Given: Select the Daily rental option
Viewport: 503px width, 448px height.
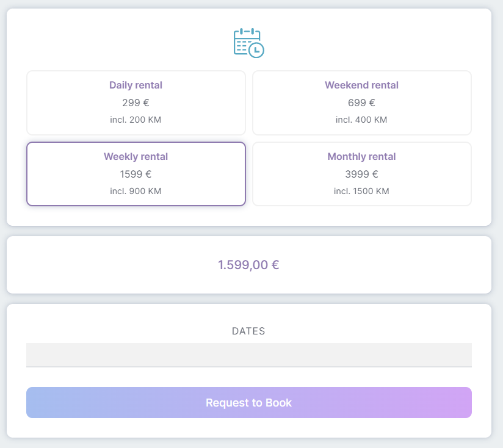Looking at the screenshot, I should (136, 103).
